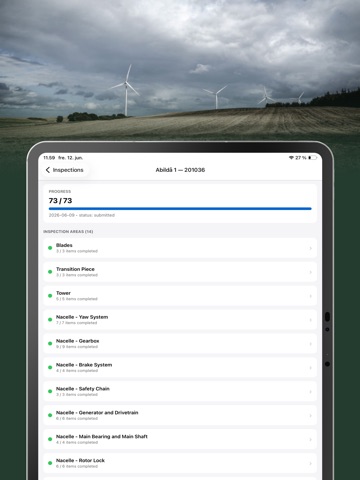The image size is (360, 480).
Task: Open Nacelle - Safety Chain area
Action: pyautogui.click(x=180, y=392)
